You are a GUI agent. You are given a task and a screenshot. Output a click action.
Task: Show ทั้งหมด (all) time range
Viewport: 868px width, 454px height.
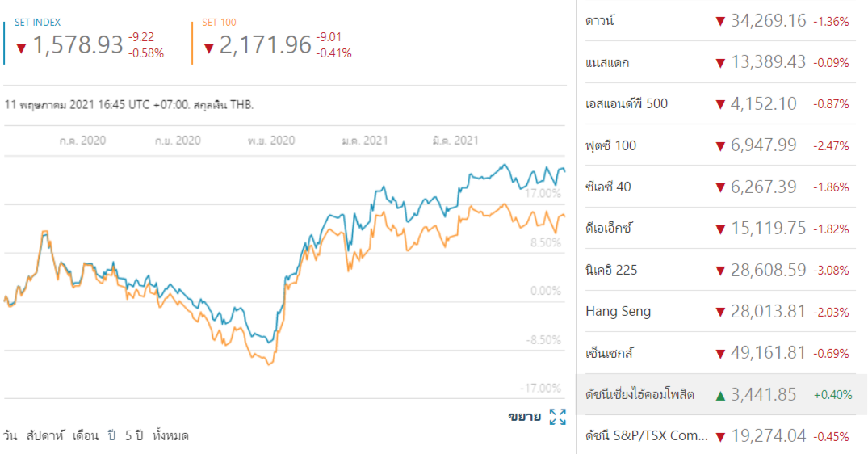pos(170,436)
